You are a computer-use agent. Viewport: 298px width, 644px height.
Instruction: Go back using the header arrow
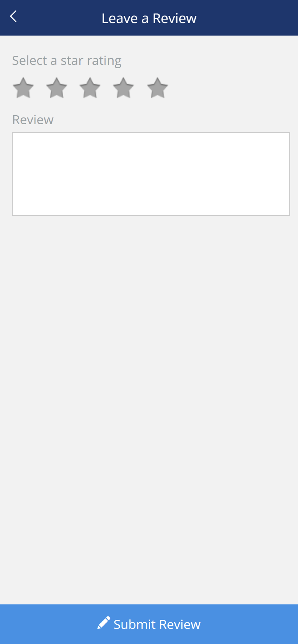13,16
